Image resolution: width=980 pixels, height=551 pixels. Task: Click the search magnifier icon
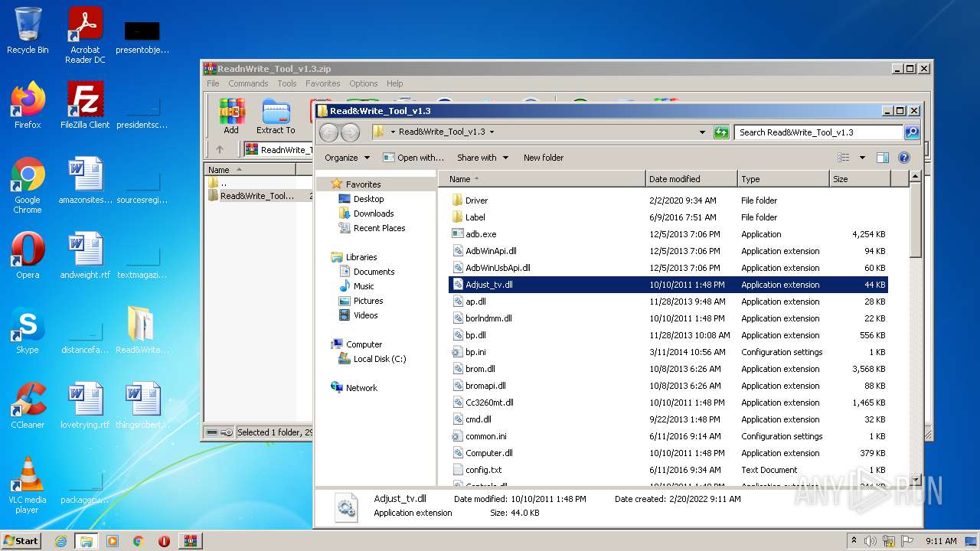tap(911, 132)
